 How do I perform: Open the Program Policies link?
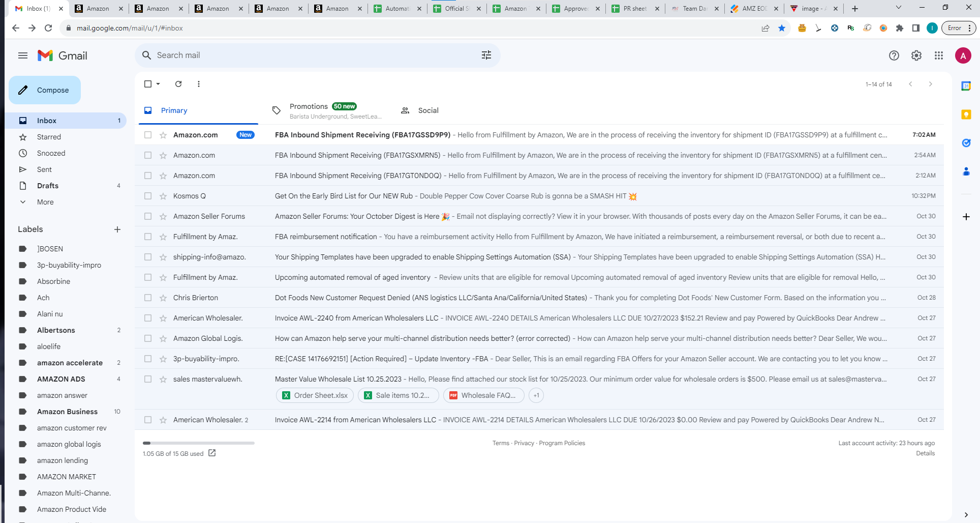pos(562,443)
